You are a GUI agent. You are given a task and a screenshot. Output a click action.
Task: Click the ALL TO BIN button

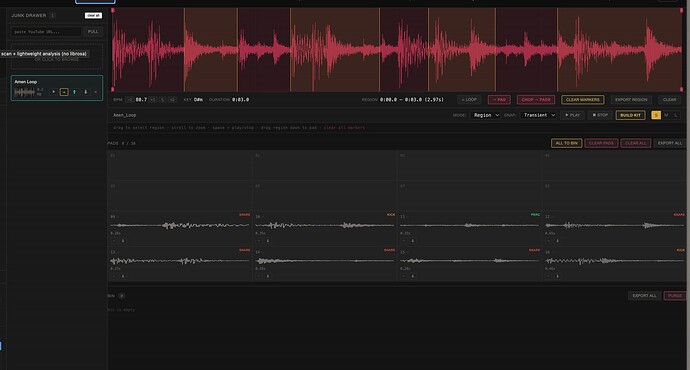[x=566, y=143]
